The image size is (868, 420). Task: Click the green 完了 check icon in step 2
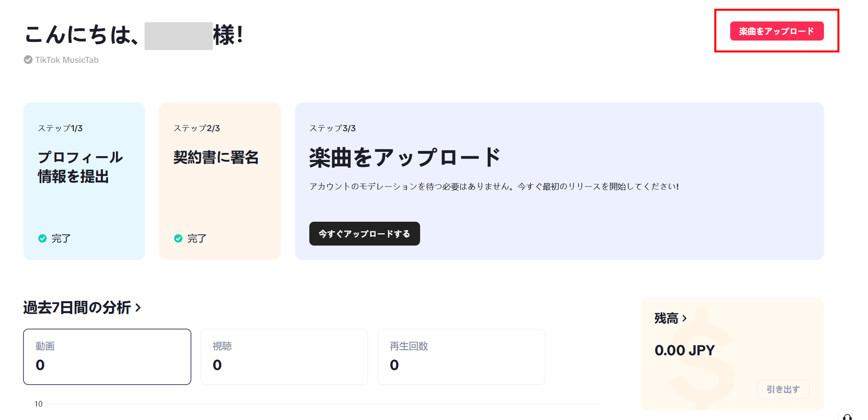pos(178,238)
